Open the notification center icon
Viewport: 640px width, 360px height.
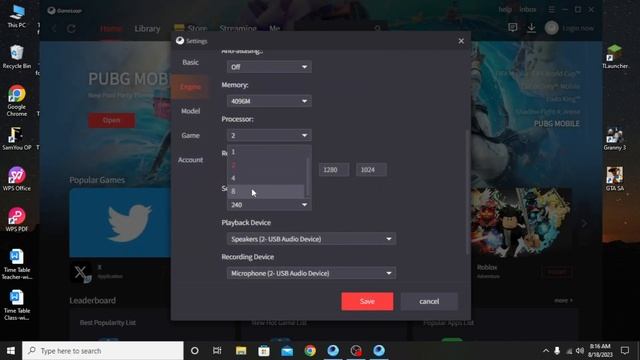(x=625, y=351)
